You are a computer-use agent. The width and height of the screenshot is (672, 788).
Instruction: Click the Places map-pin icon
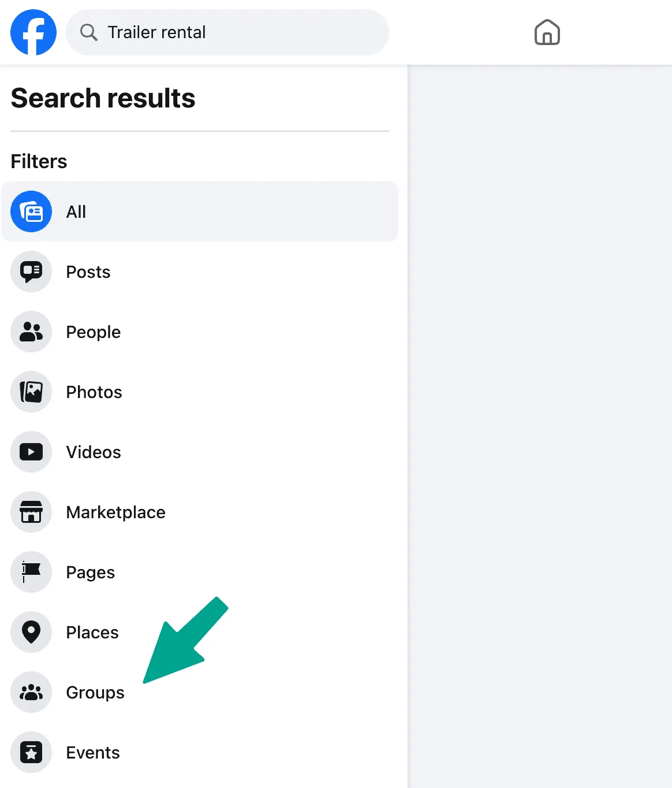coord(31,633)
